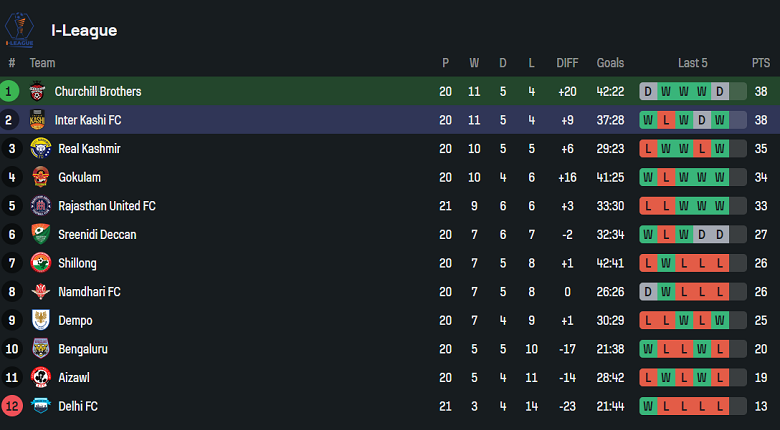Click the Delhi FC team logo
Image resolution: width=780 pixels, height=430 pixels.
click(x=40, y=406)
